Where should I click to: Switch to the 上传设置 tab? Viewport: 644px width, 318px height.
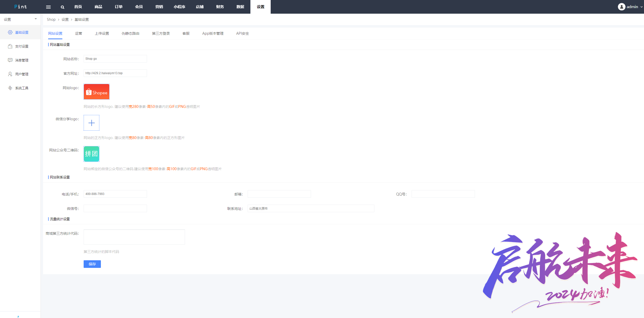click(x=102, y=33)
